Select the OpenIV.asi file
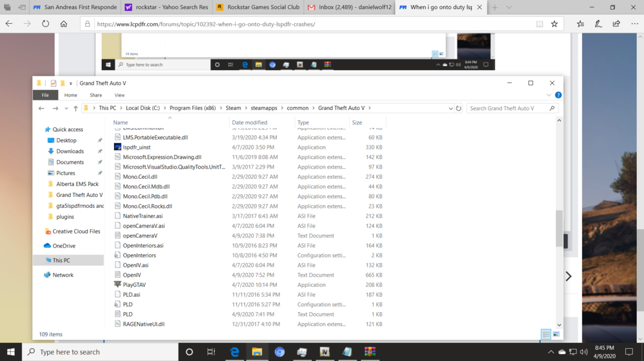Screen dimensions: 644x361 [135, 265]
